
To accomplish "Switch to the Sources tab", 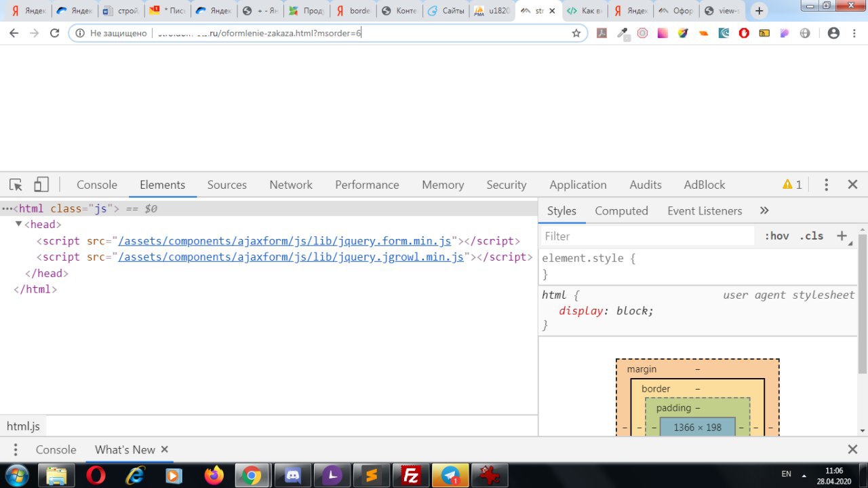I will (x=227, y=185).
